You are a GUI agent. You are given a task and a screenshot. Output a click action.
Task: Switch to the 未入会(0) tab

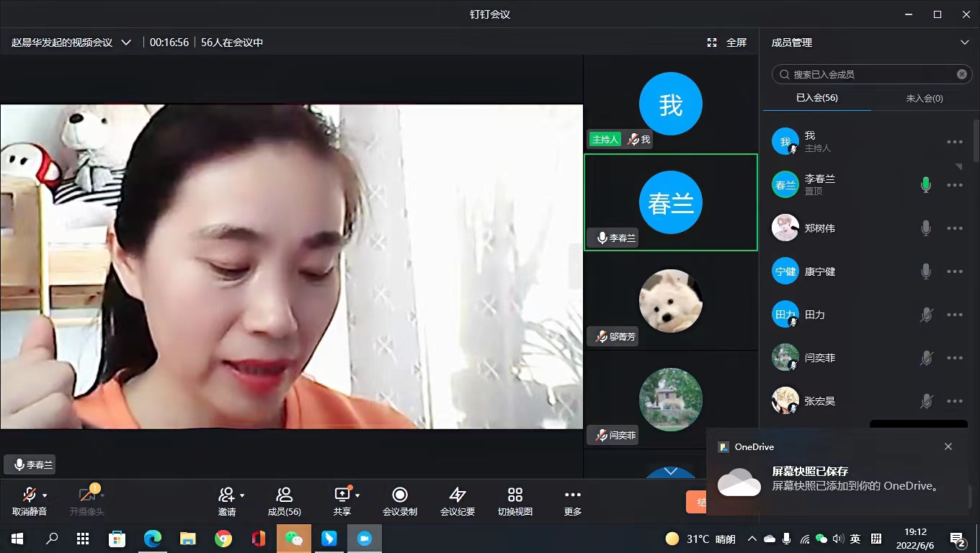tap(925, 98)
